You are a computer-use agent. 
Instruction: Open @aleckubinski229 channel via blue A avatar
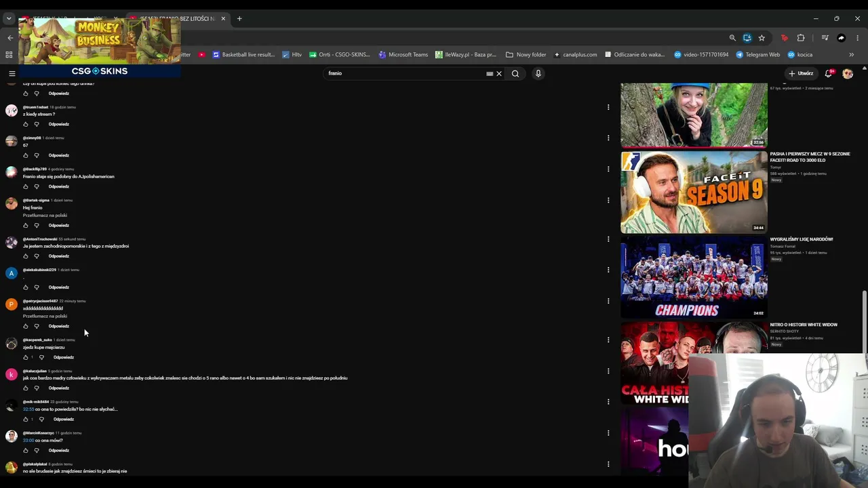[12, 273]
